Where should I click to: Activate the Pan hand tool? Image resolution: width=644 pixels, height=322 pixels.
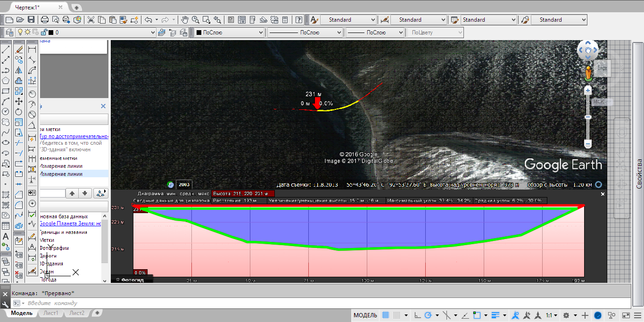tap(185, 20)
